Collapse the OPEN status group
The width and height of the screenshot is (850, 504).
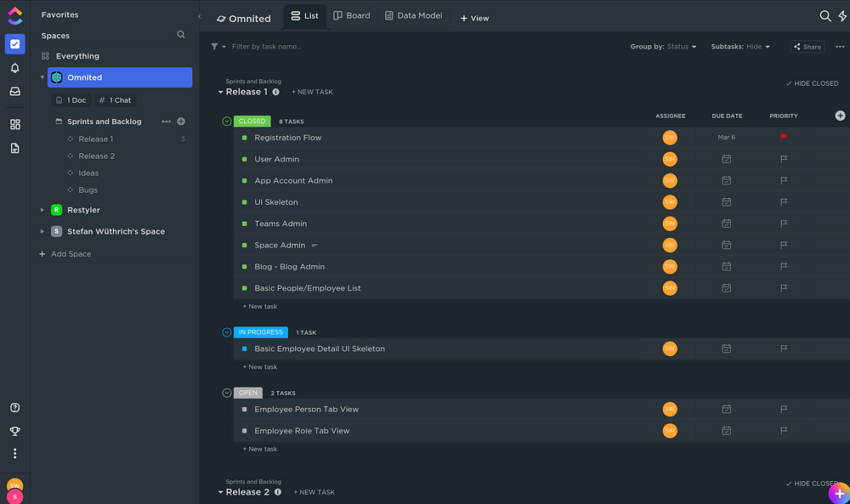227,393
